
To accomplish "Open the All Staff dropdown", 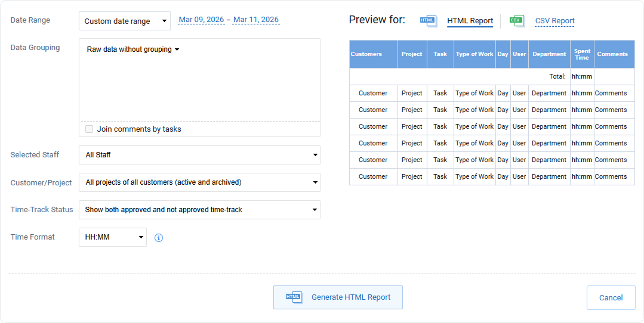I will click(x=199, y=155).
